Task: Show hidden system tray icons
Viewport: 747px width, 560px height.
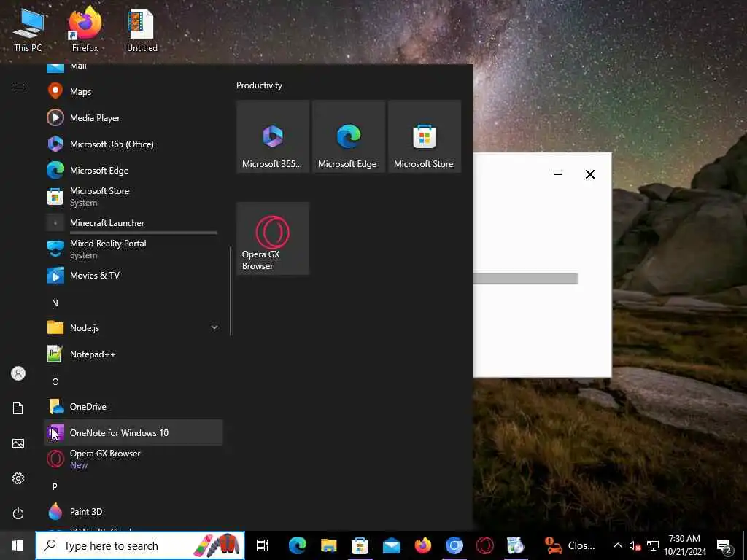Action: click(x=617, y=545)
